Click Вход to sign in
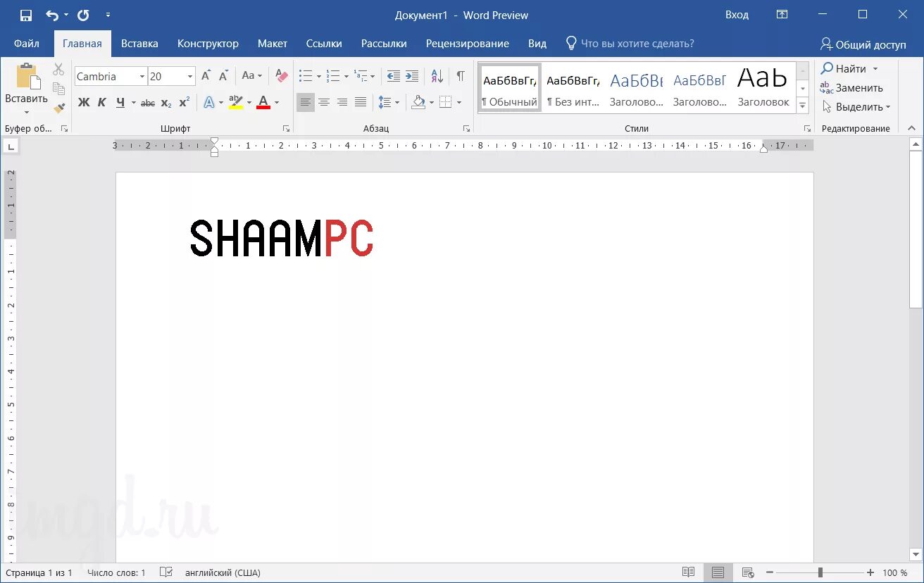Image resolution: width=924 pixels, height=583 pixels. coord(737,15)
